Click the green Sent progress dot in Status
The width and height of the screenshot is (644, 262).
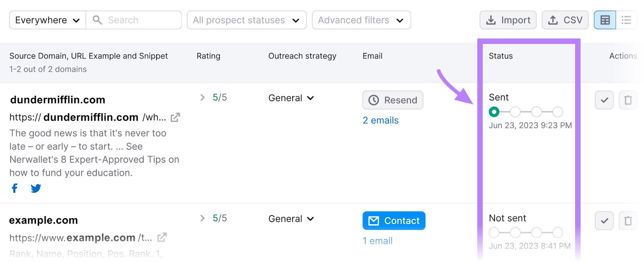[x=494, y=112]
